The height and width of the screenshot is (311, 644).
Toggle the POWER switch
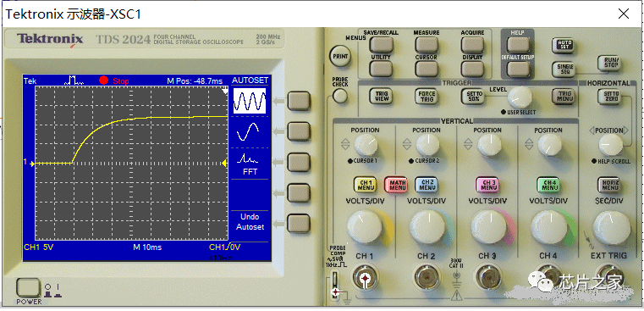(27, 287)
